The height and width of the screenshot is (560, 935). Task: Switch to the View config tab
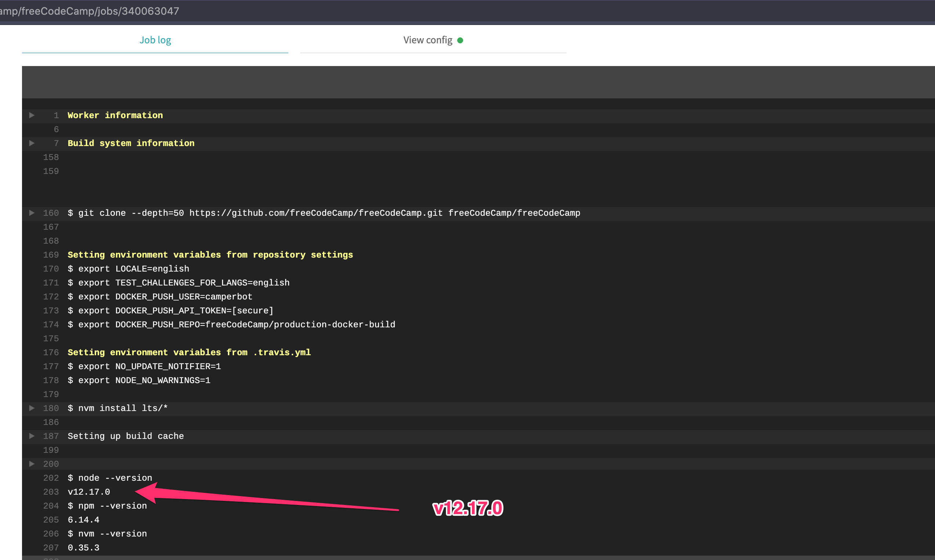click(428, 40)
